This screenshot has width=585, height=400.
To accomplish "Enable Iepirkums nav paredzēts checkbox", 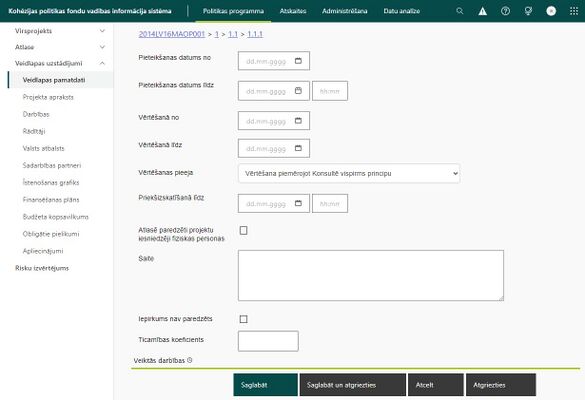I will 243,319.
